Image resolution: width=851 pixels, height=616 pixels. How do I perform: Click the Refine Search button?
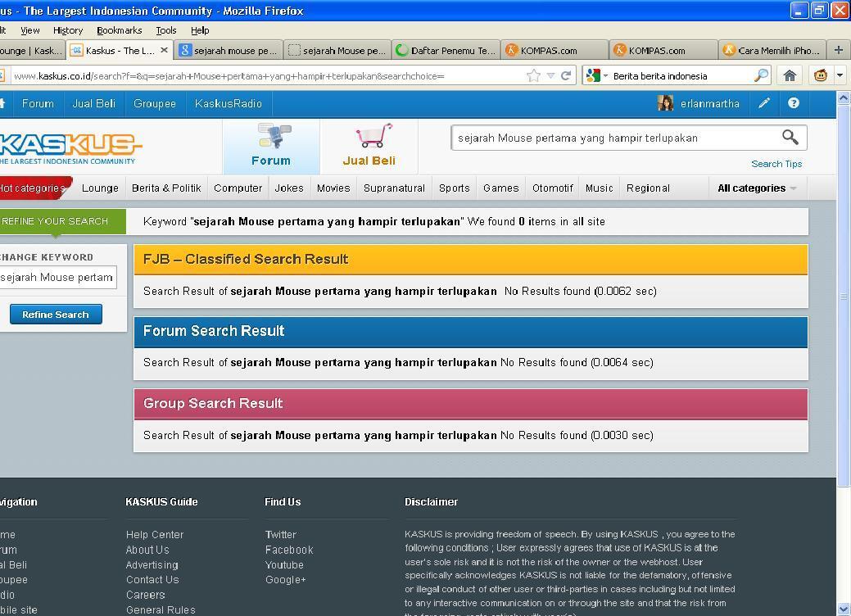tap(56, 315)
